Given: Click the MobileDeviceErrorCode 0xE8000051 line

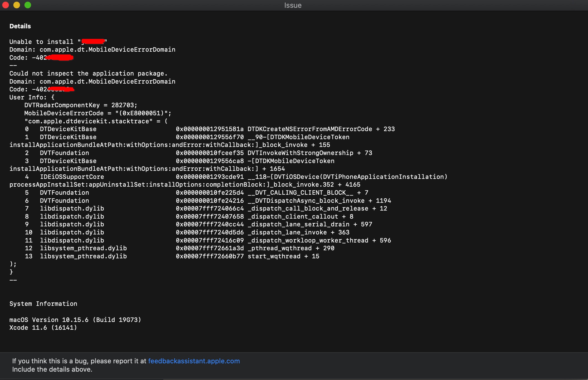Looking at the screenshot, I should click(98, 113).
